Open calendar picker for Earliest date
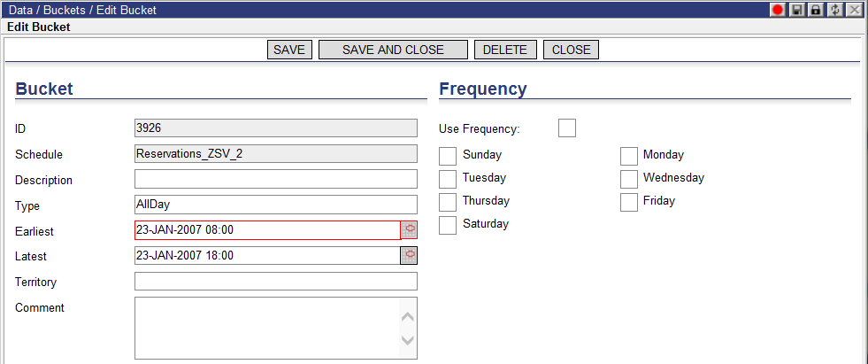Screen dimensions: 868x364 coord(409,230)
